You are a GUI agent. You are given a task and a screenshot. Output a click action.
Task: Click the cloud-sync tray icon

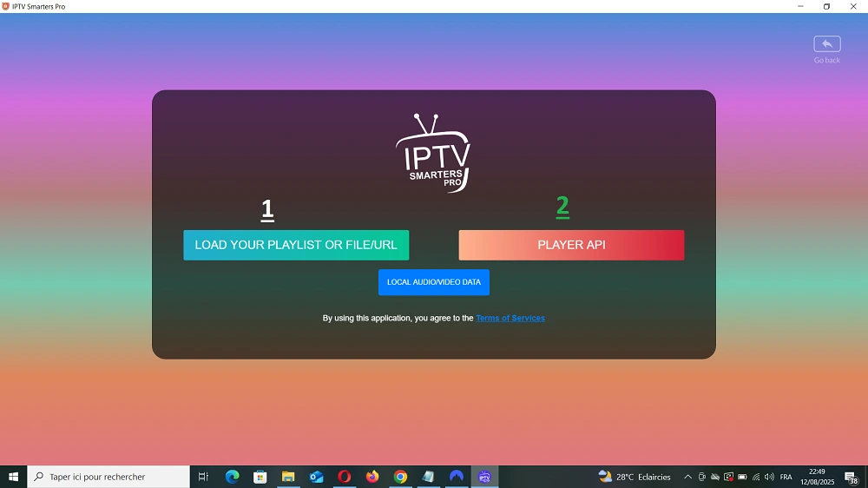tap(715, 477)
